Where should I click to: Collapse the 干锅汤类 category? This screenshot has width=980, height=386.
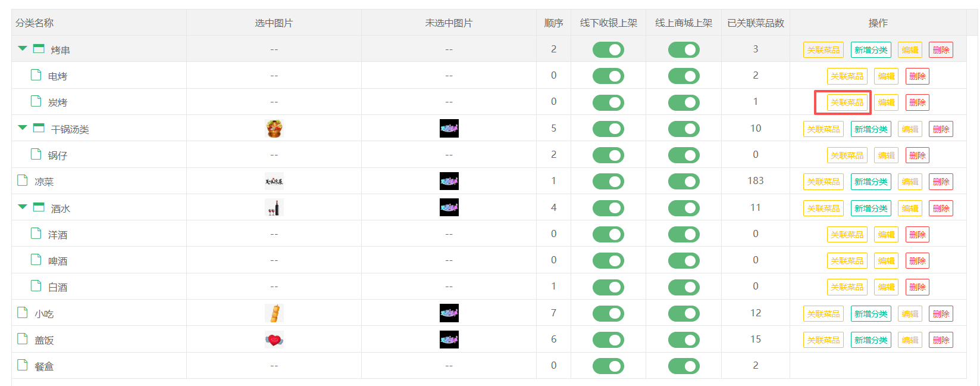(x=23, y=128)
